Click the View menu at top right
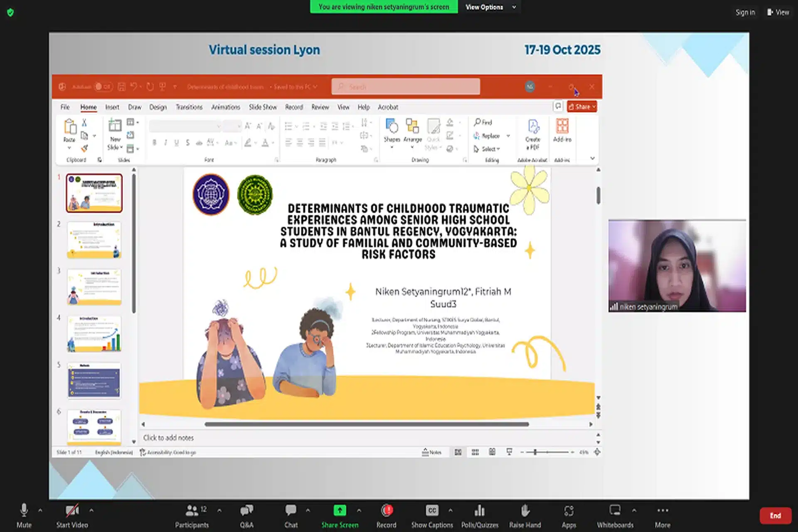The height and width of the screenshot is (532, 798). (778, 12)
